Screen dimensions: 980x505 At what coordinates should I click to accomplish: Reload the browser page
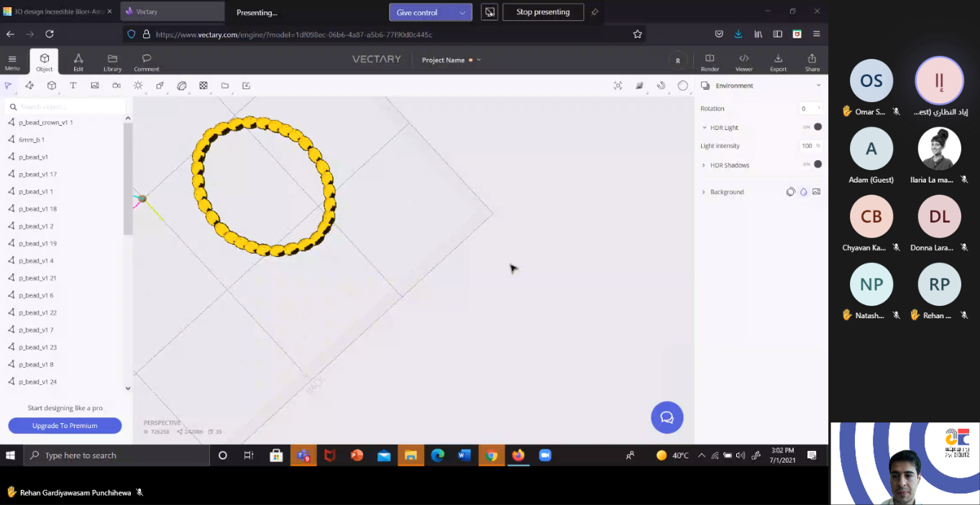click(50, 34)
